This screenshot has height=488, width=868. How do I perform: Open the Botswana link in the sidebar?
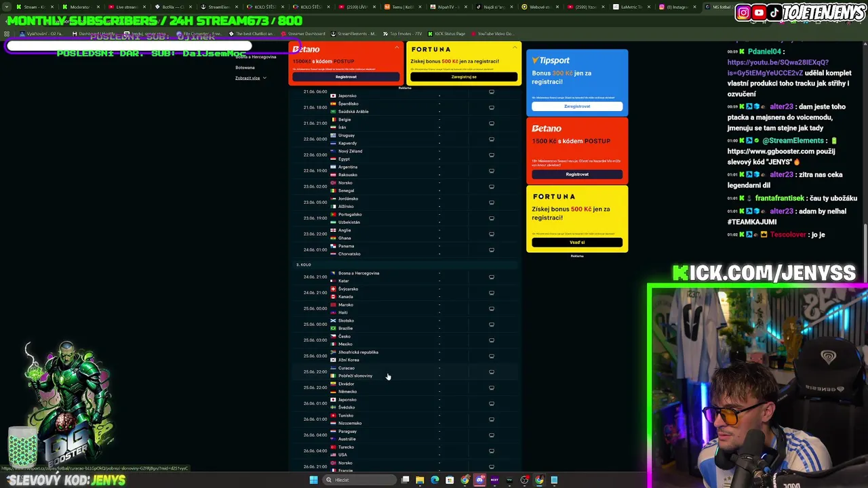pos(245,68)
